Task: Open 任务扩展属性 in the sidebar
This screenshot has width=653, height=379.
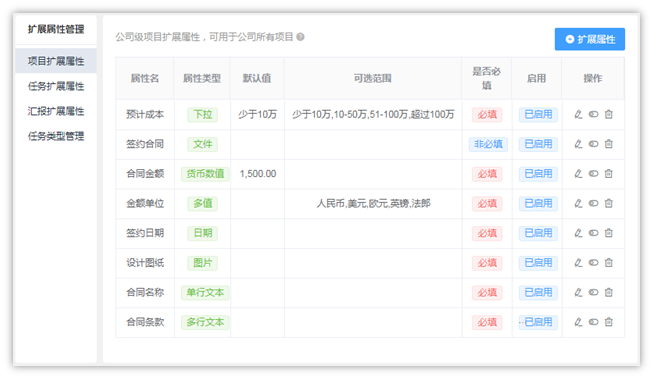Action: 56,86
